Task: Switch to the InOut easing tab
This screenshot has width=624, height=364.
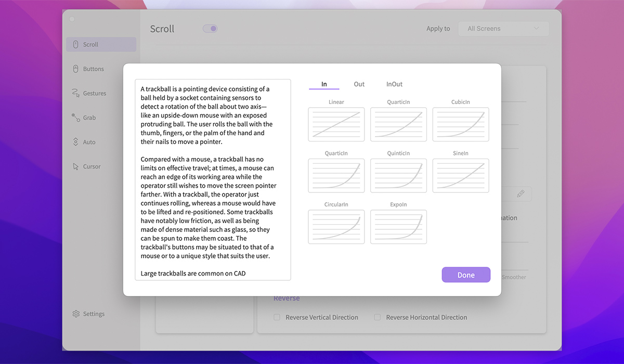Action: (x=394, y=84)
